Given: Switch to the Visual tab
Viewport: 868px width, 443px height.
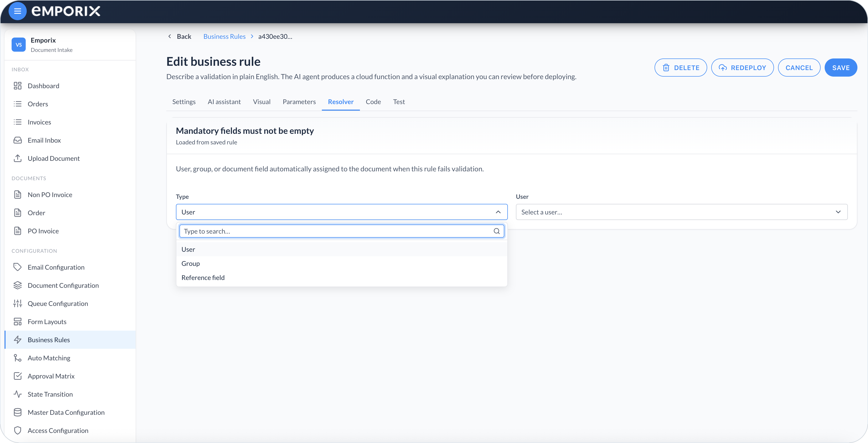Looking at the screenshot, I should pos(261,102).
